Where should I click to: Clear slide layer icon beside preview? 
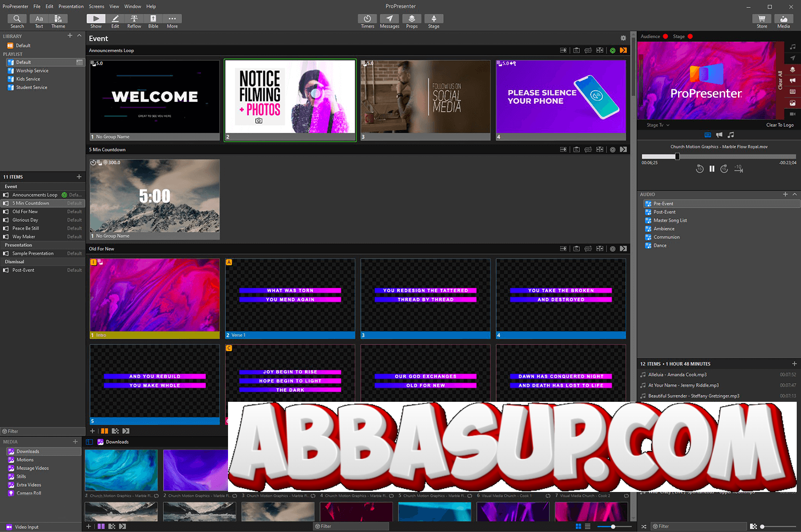(x=792, y=92)
